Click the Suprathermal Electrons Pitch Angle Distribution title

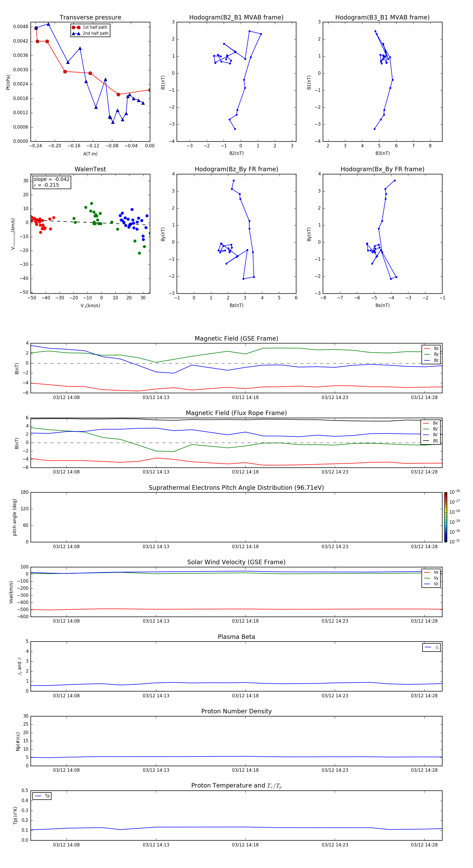click(236, 488)
